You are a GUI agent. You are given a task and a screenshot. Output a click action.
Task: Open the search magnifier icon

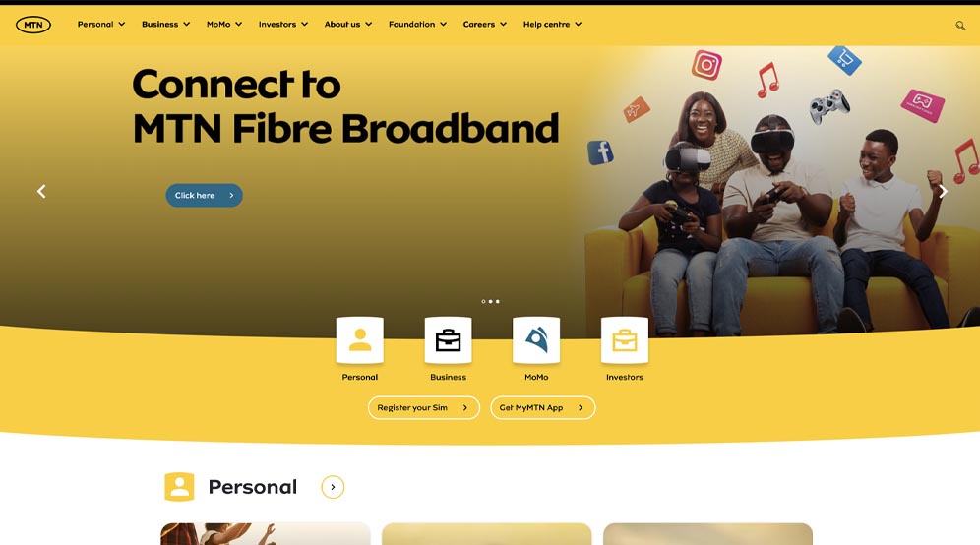960,25
